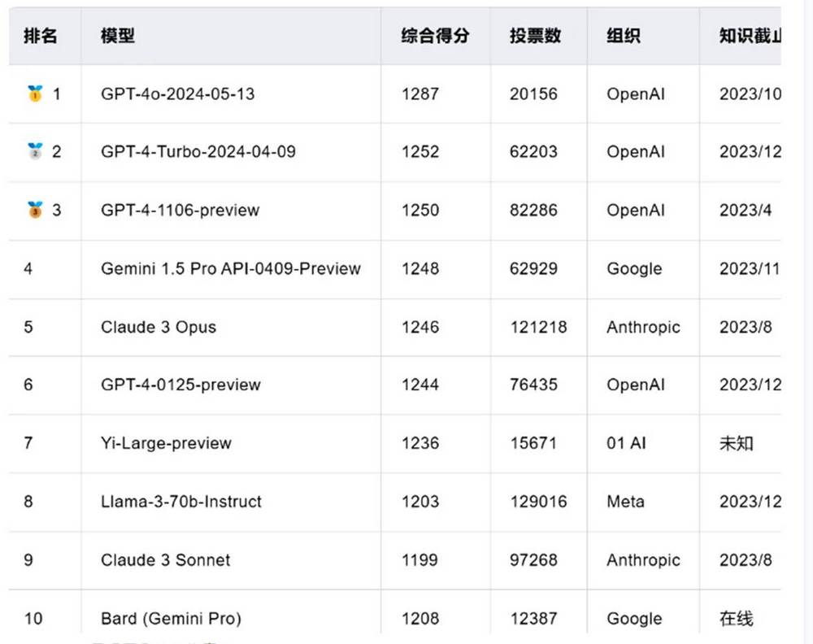Image resolution: width=813 pixels, height=644 pixels.
Task: Click OpenAI in the GPT-4o-2024-05-13 row
Action: click(x=636, y=94)
